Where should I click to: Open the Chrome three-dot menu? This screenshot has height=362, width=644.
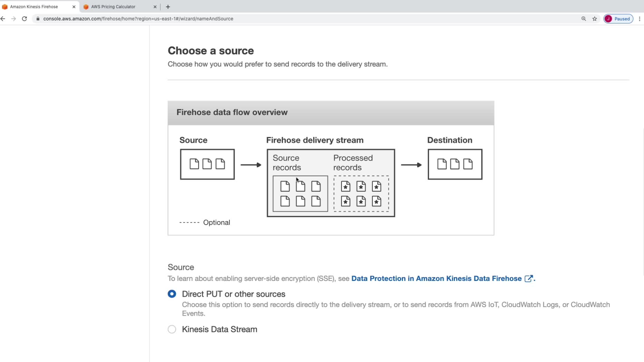coord(640,19)
